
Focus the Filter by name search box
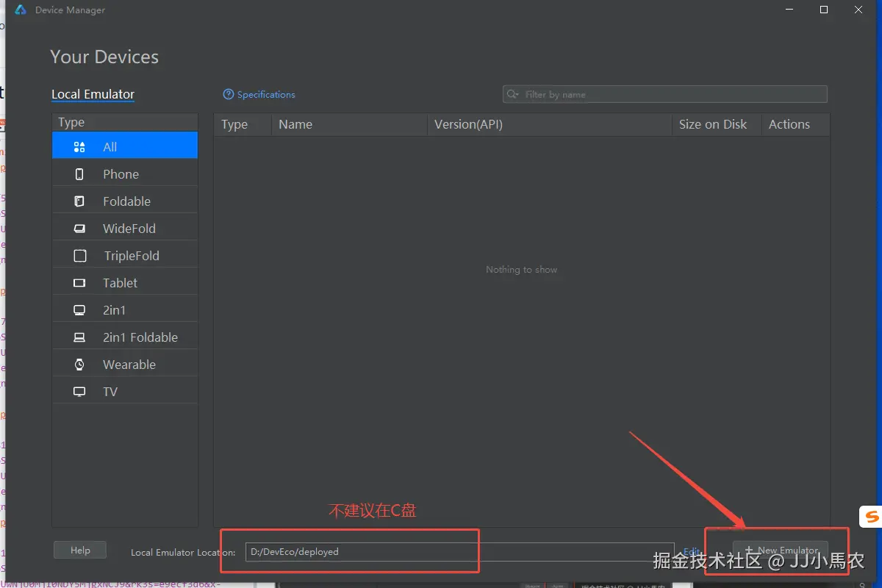point(665,94)
